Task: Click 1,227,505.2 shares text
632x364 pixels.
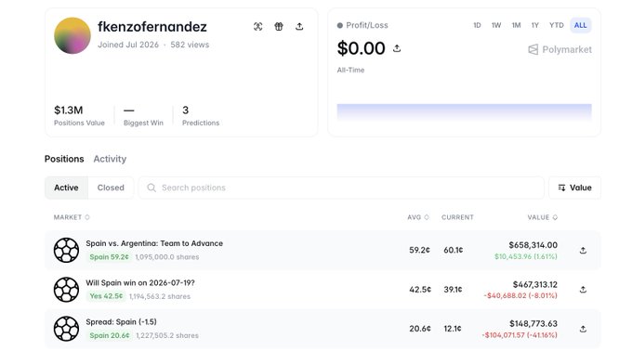Action: (x=167, y=335)
